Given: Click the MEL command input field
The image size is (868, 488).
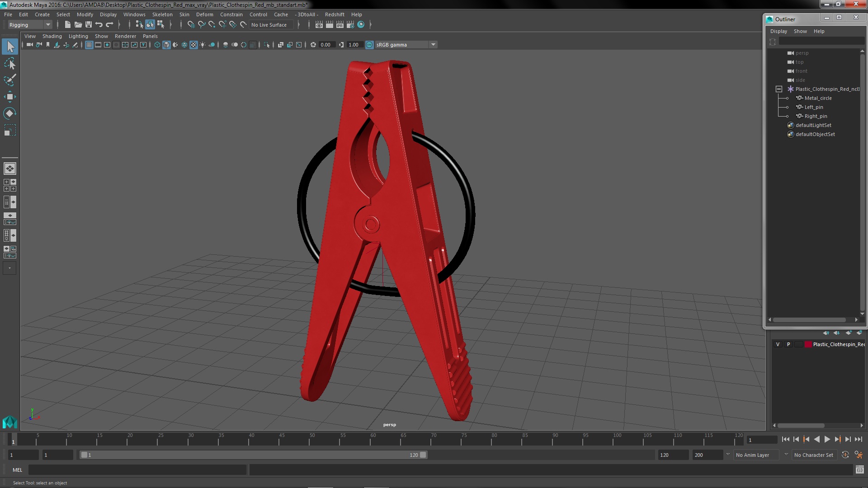Looking at the screenshot, I should coord(137,470).
